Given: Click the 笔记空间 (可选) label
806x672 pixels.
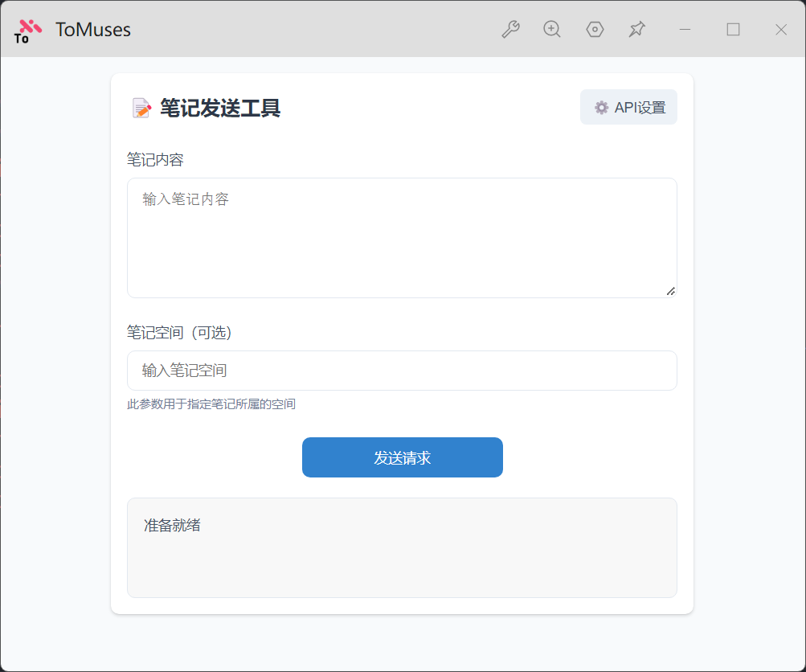Looking at the screenshot, I should 179,333.
